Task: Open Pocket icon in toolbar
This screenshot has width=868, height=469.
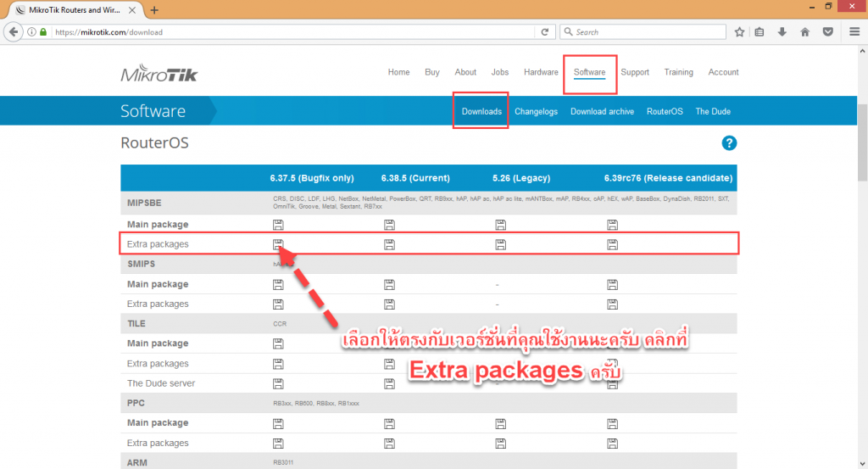Action: point(827,32)
